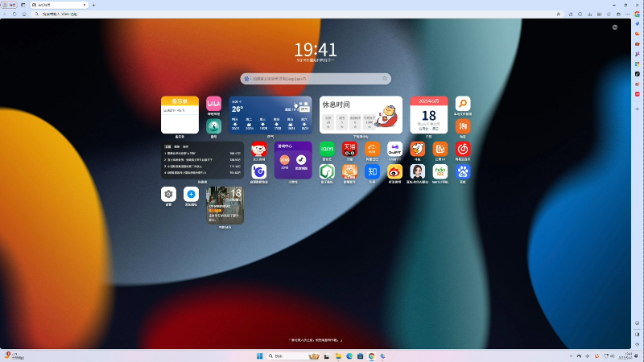Open the blue snail icon shortcut
Viewport: 644px width, 362px height.
click(258, 171)
